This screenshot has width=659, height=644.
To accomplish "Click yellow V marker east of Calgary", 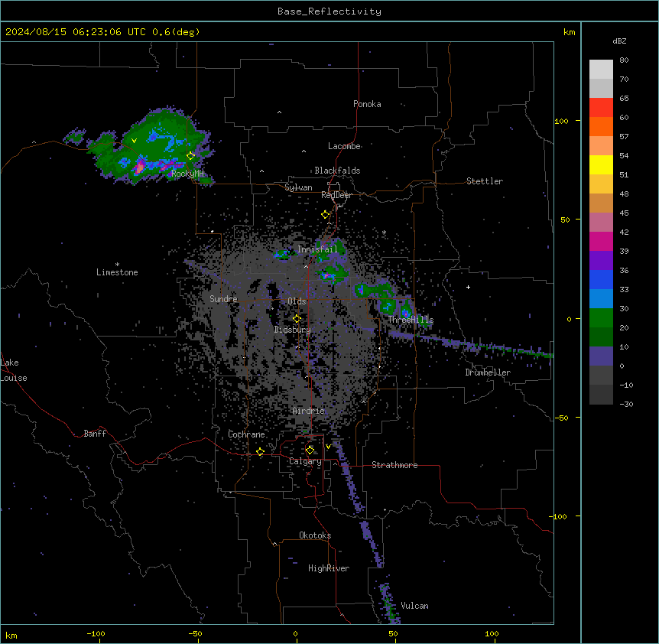I will click(x=328, y=447).
